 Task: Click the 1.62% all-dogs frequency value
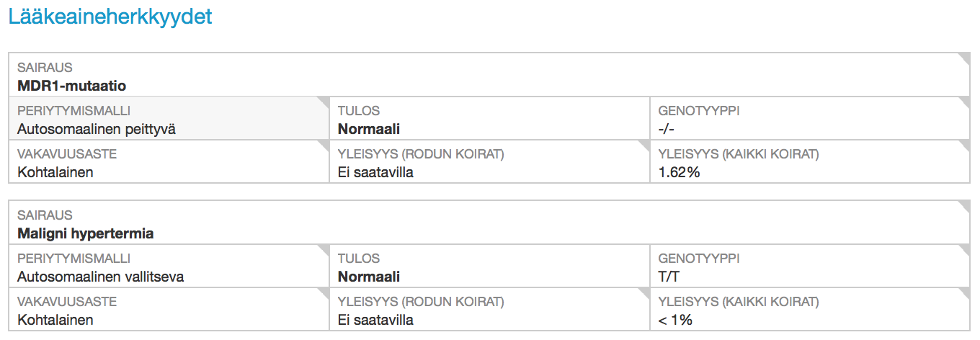pyautogui.click(x=680, y=173)
